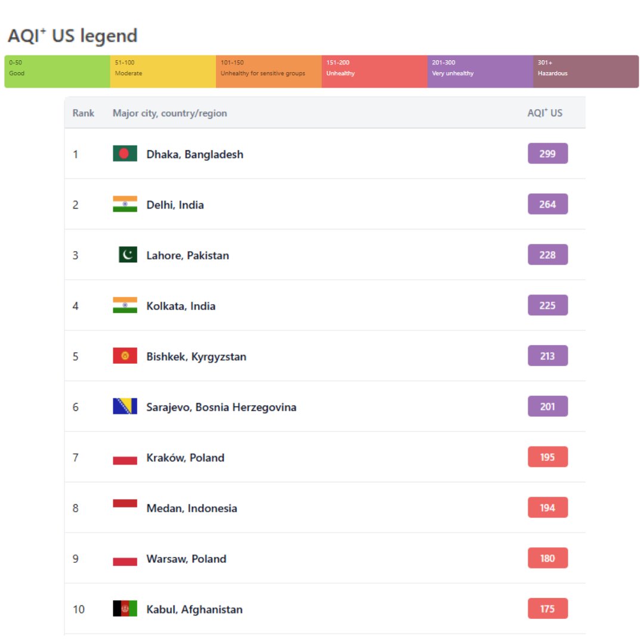Select the yellow Moderate legend swatch

(x=163, y=72)
